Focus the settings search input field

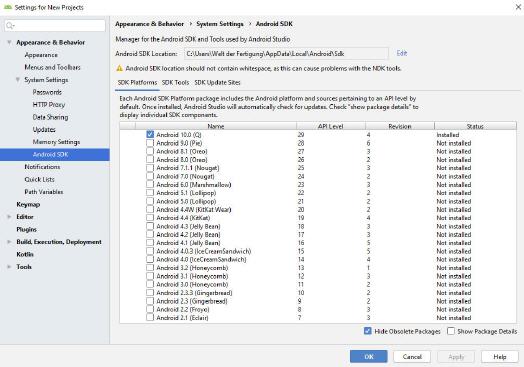click(x=55, y=26)
